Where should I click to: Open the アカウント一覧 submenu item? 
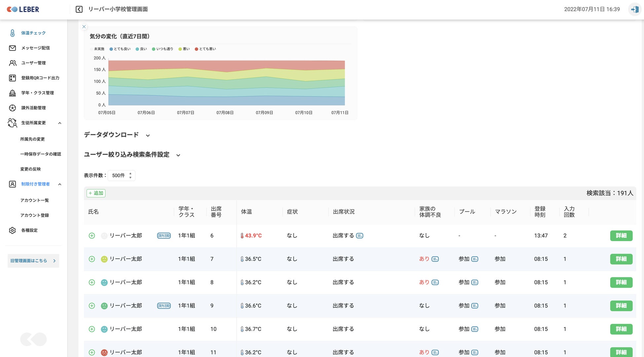tap(34, 200)
